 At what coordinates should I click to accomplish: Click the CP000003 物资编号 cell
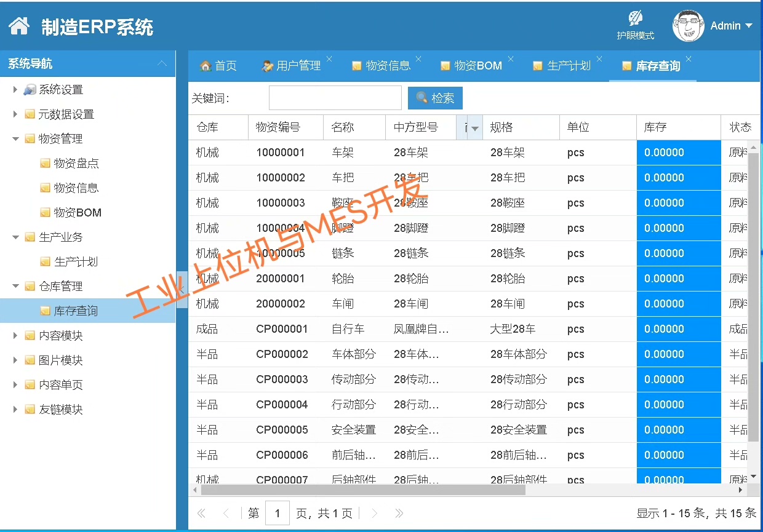click(286, 379)
